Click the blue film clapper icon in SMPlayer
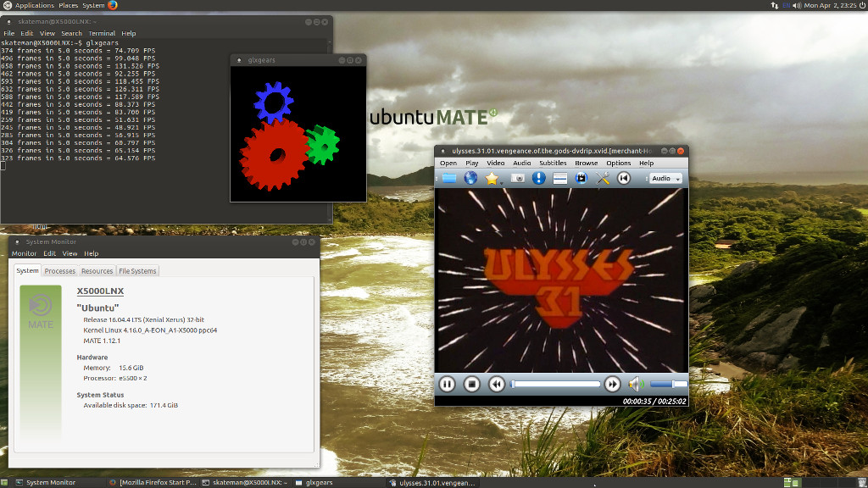Image resolution: width=868 pixels, height=488 pixels. pos(581,178)
